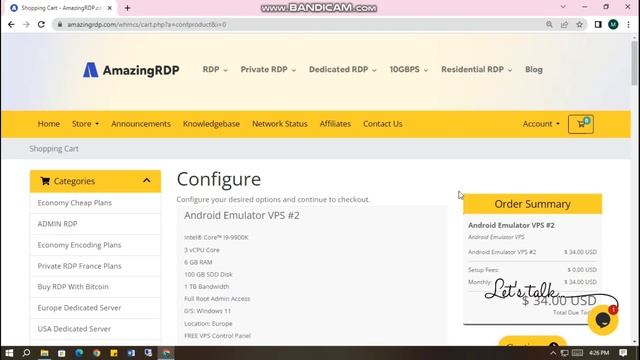Select Economy Encoding Plans category

(x=95, y=245)
